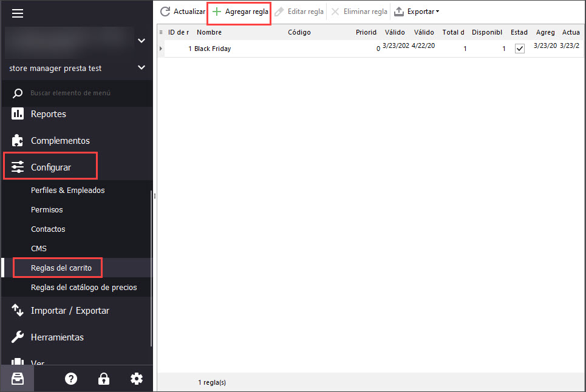Click the store inbox icon at bottom
The image size is (586, 392).
[18, 379]
